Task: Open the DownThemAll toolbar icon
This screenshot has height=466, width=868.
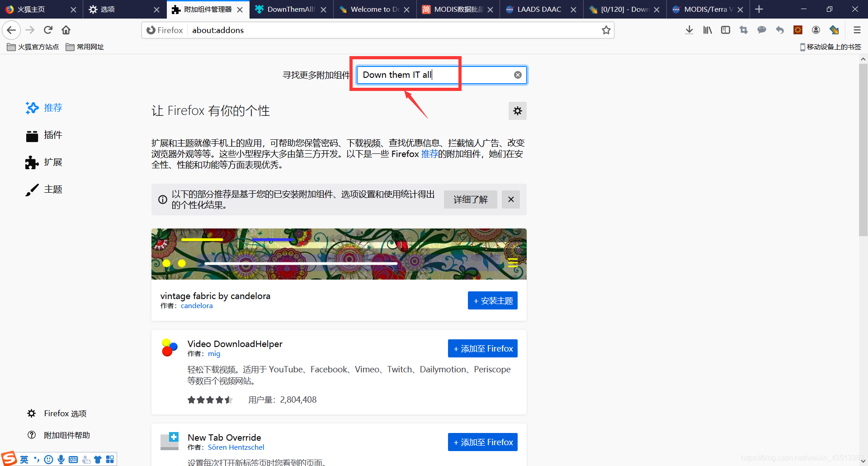Action: (x=834, y=30)
